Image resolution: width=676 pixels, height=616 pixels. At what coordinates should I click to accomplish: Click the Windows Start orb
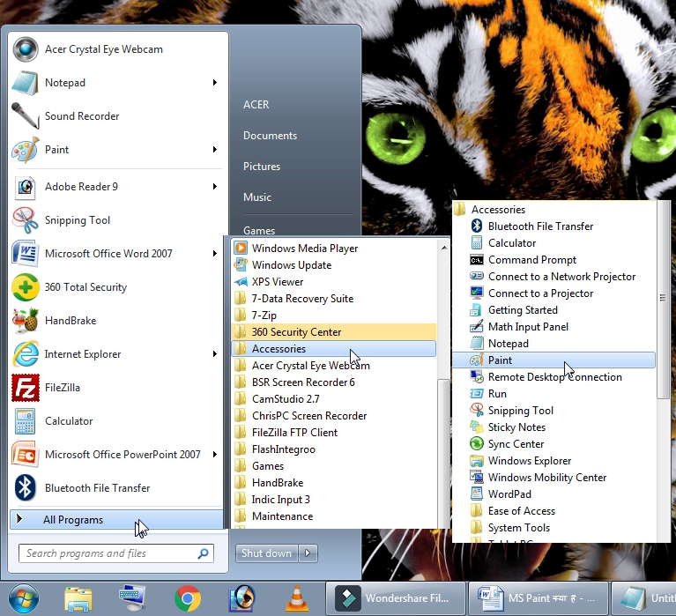tap(24, 598)
